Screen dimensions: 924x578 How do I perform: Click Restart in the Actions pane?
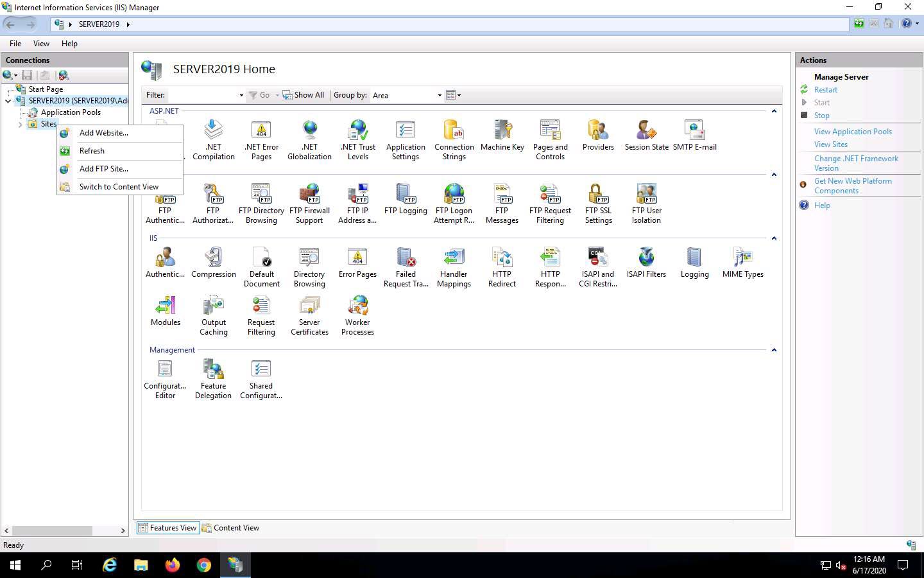point(825,90)
